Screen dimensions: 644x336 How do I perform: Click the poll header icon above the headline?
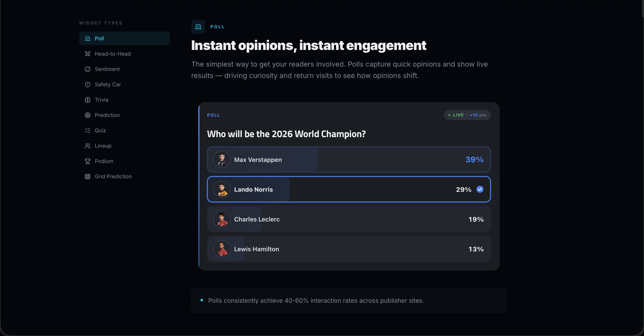[x=198, y=27]
